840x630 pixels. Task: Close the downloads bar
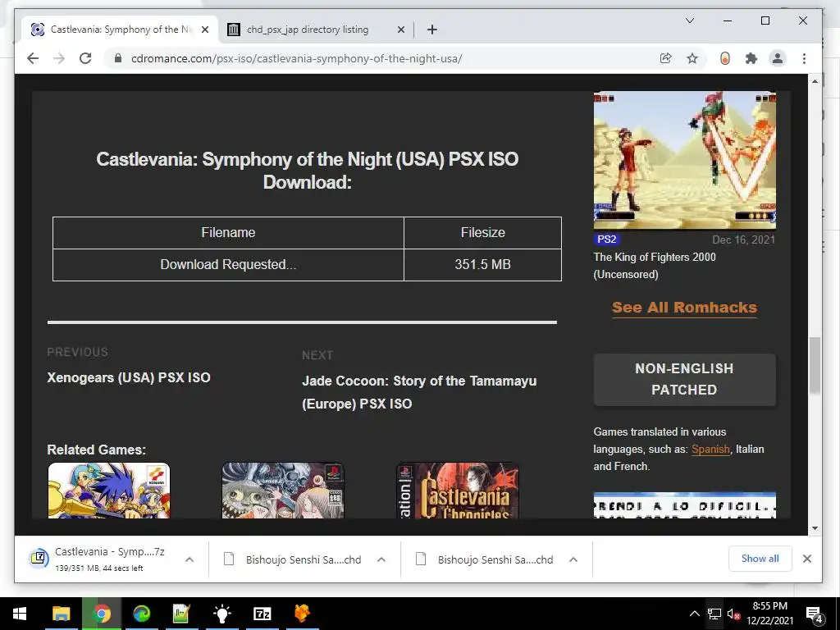click(807, 559)
